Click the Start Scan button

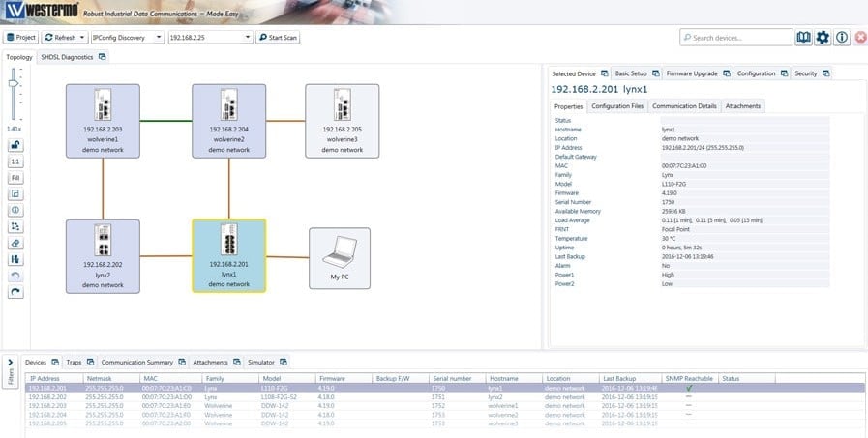tap(278, 38)
